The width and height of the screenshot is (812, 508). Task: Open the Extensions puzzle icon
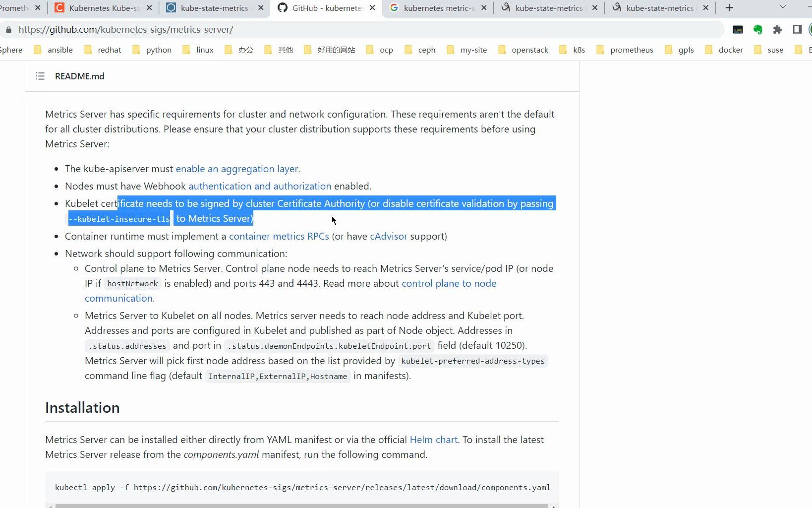click(x=777, y=30)
